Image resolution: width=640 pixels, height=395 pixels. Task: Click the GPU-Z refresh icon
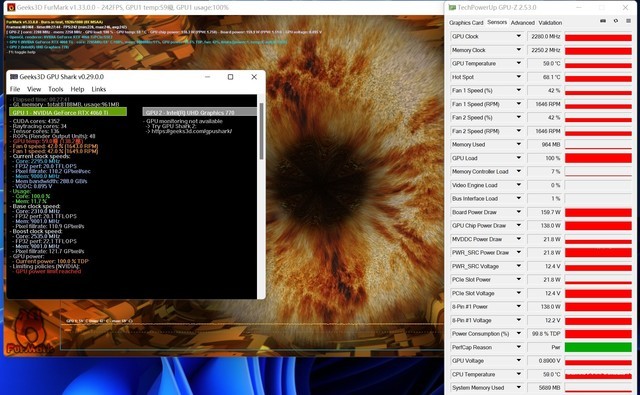(x=616, y=21)
